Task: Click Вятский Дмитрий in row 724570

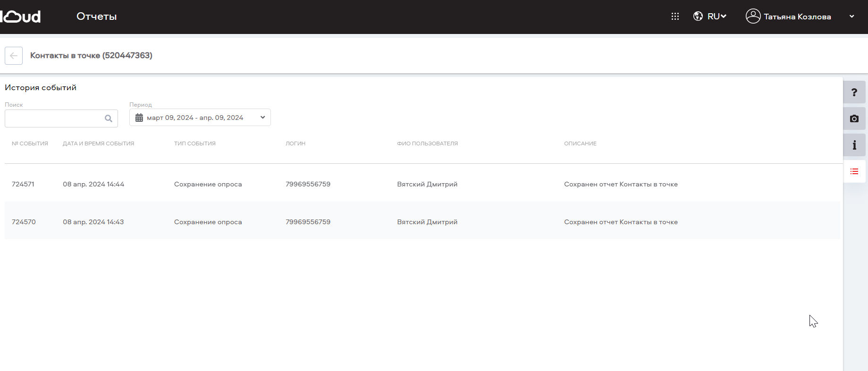Action: 427,222
